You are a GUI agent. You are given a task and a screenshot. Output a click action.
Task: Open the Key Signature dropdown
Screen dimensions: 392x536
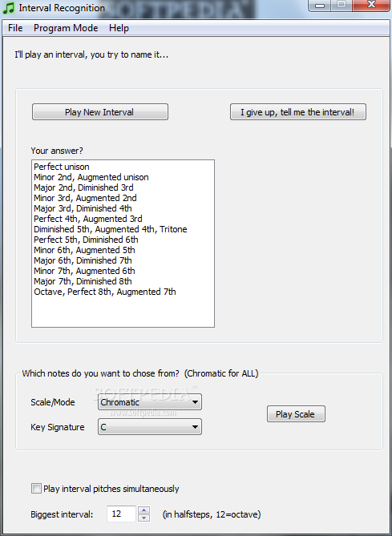[150, 427]
